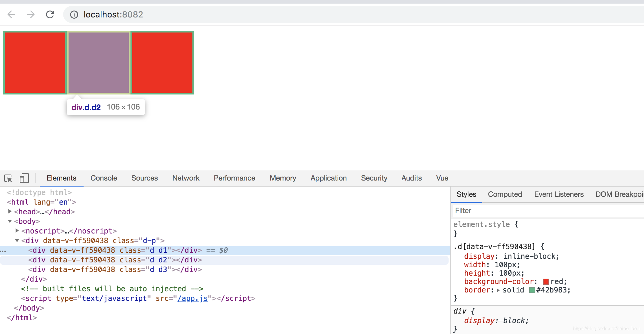This screenshot has height=334, width=644.
Task: Open the Audits tab
Action: [412, 178]
